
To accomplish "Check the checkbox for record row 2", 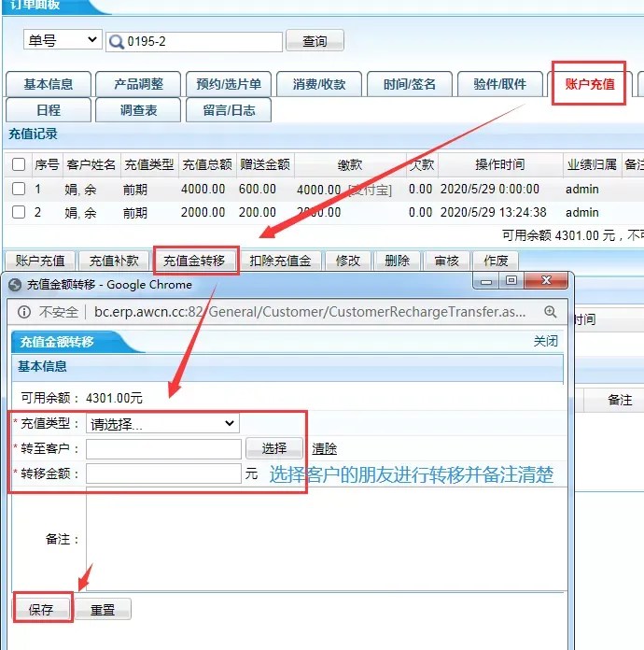I will [19, 212].
